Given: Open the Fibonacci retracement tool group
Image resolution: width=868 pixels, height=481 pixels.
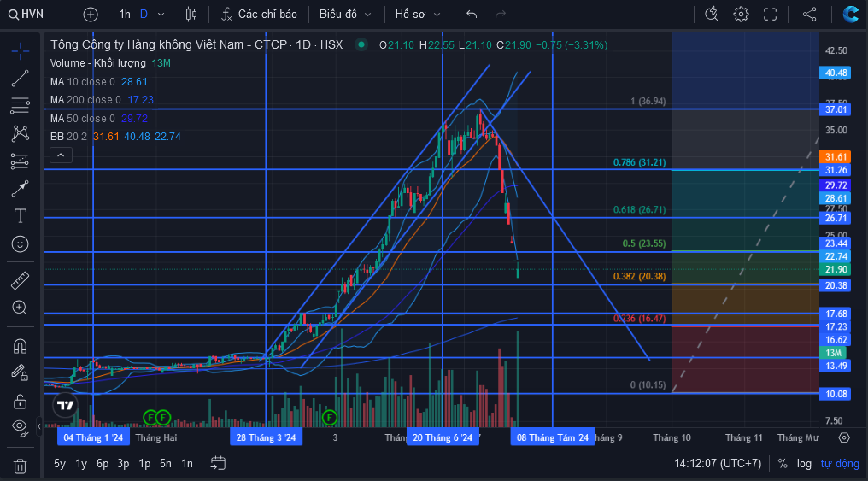Looking at the screenshot, I should coord(20,106).
